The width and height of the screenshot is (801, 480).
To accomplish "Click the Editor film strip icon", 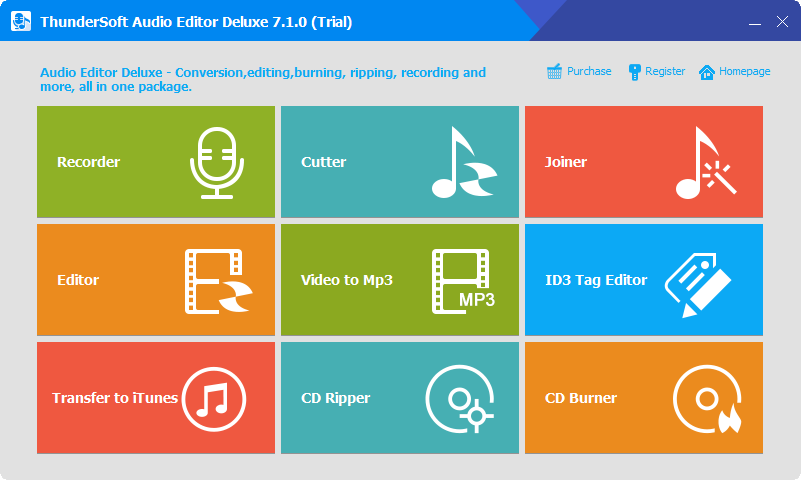I will click(219, 281).
